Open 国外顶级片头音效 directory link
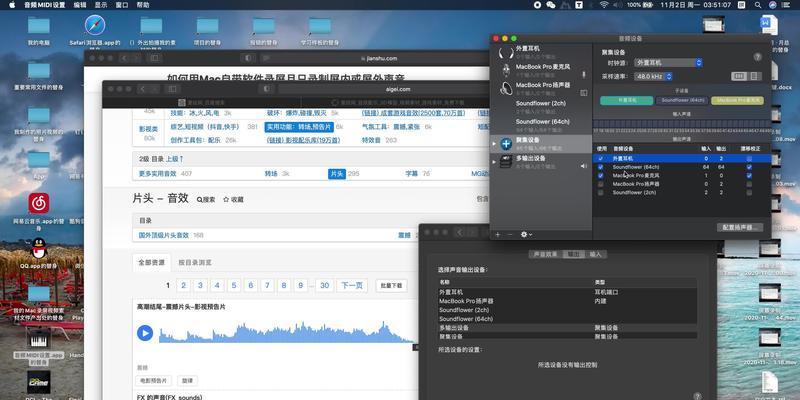 [x=164, y=235]
